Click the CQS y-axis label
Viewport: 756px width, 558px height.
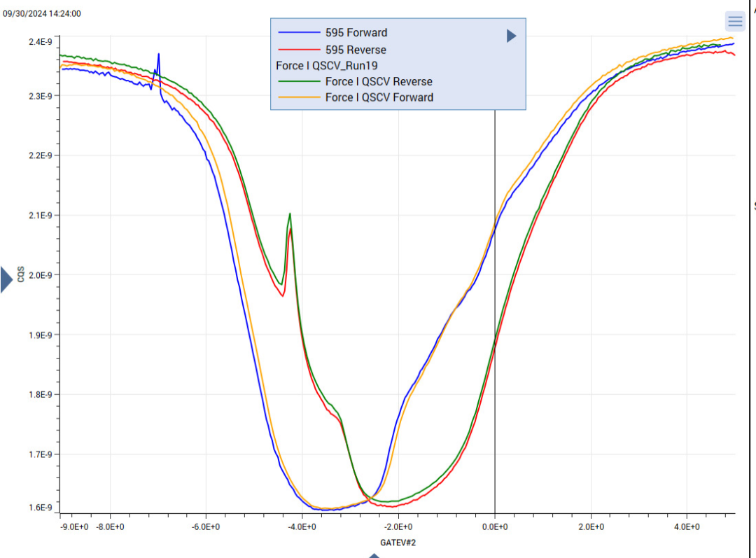click(21, 274)
